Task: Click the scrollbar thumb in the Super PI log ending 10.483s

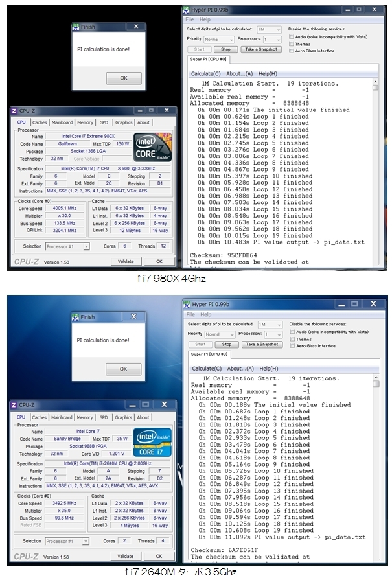Action: [x=375, y=87]
